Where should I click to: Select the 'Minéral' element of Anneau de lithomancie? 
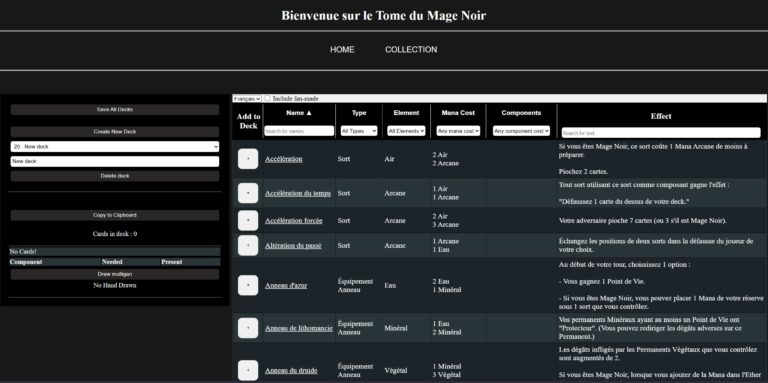[x=396, y=328]
